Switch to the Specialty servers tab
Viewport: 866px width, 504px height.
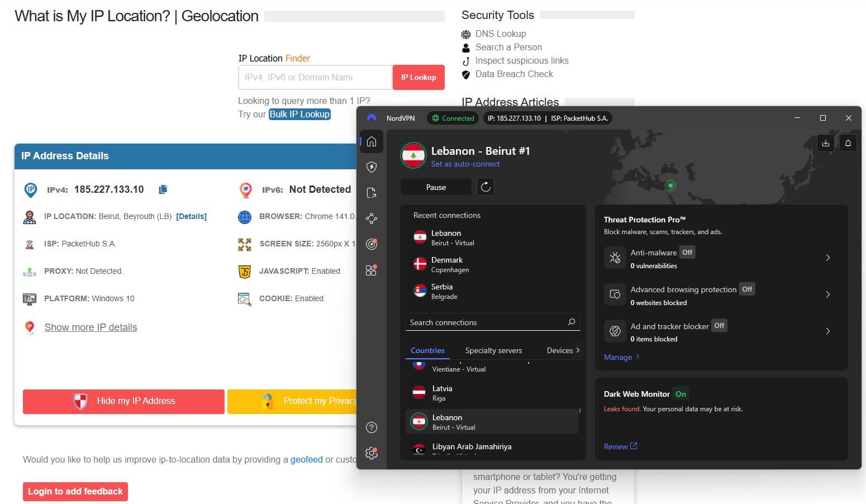click(x=493, y=350)
